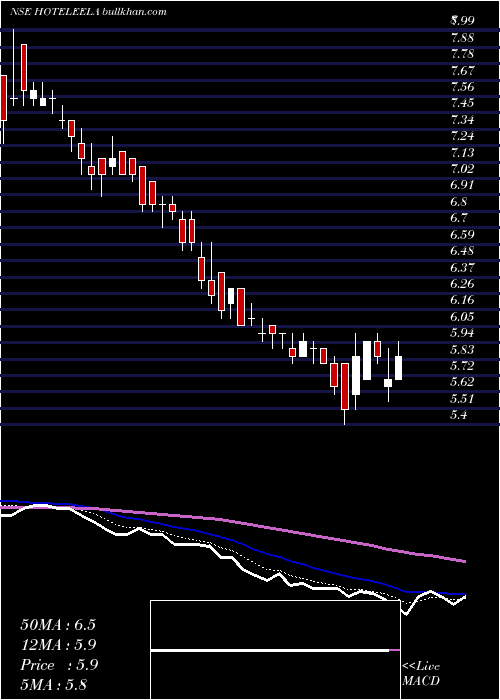Select the 7.67 price axis label
Image resolution: width=500 pixels, height=700 pixels.
coord(462,71)
